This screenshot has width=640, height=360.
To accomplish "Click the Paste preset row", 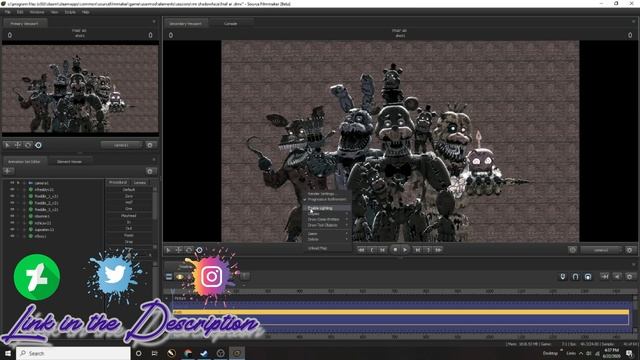I will click(x=129, y=235).
